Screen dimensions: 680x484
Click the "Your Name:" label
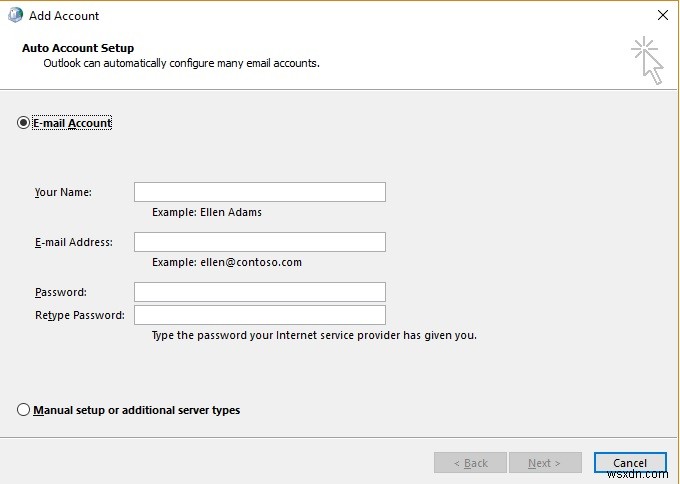63,192
